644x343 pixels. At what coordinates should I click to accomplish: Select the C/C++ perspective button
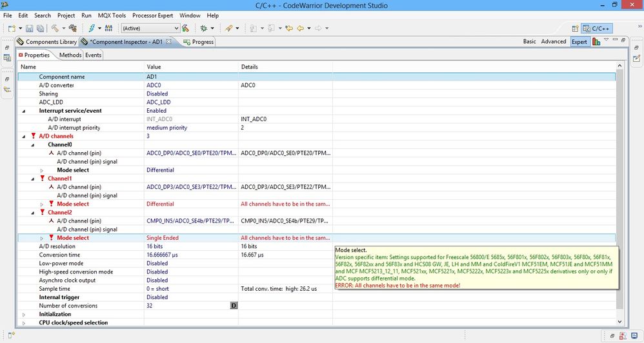[596, 28]
